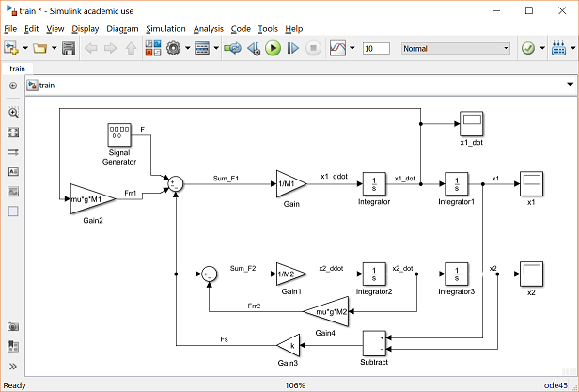Screen dimensions: 579x392
Task: Open Model Configuration Parameters gear
Action: click(174, 48)
